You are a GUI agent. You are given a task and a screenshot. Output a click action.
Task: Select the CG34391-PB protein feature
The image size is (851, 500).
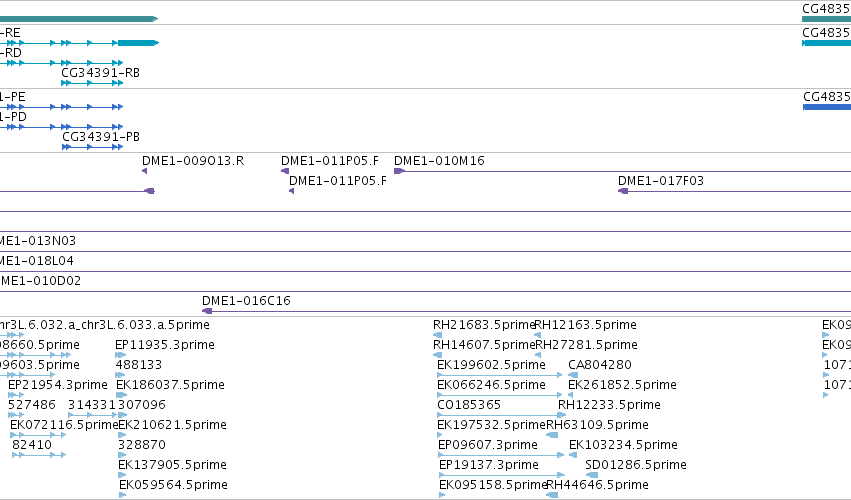(92, 147)
